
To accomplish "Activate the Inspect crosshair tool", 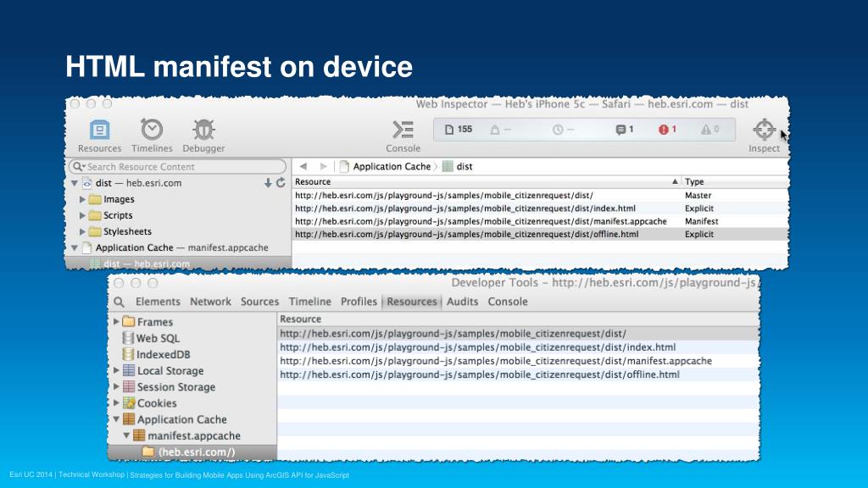I will (x=764, y=136).
